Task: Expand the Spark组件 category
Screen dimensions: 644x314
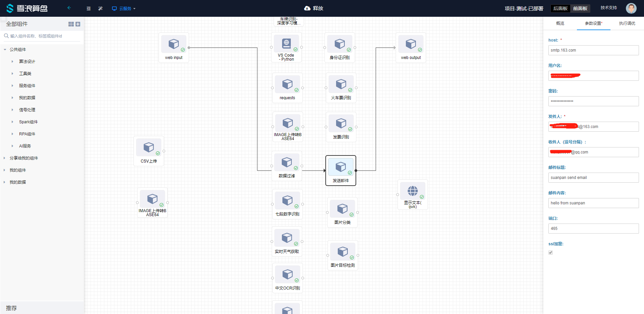Action: point(12,122)
